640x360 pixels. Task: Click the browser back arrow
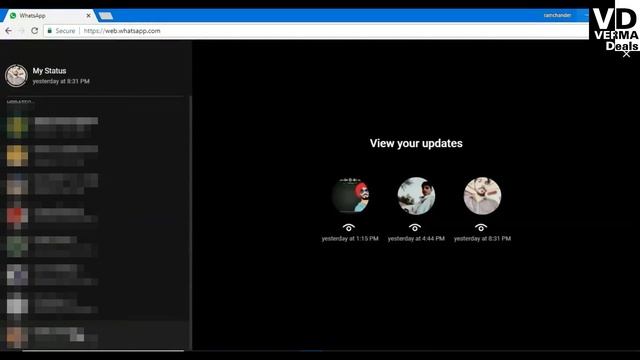tap(9, 31)
